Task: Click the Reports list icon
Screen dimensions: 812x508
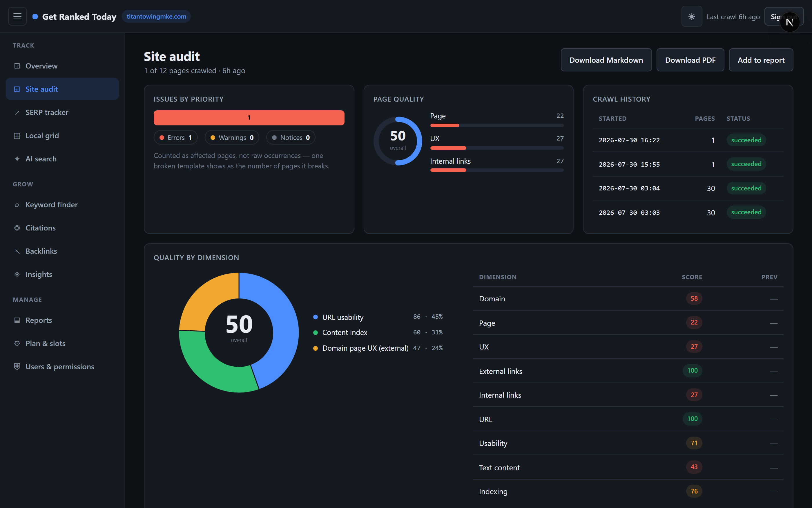Action: (x=17, y=320)
